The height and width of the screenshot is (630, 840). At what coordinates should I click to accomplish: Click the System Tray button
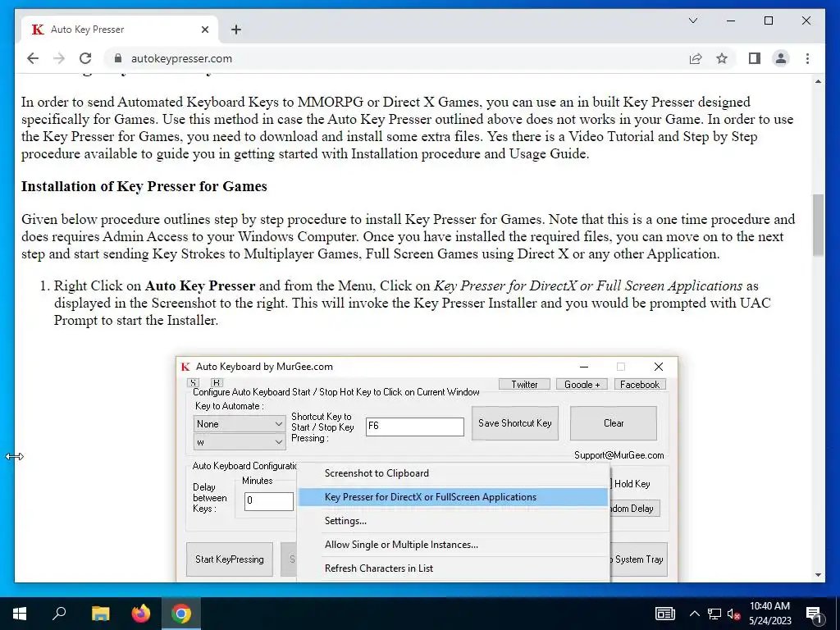638,559
